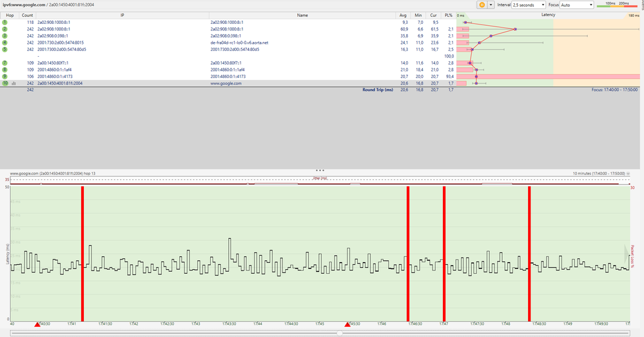Click the Name column header
The width and height of the screenshot is (644, 337).
click(300, 14)
